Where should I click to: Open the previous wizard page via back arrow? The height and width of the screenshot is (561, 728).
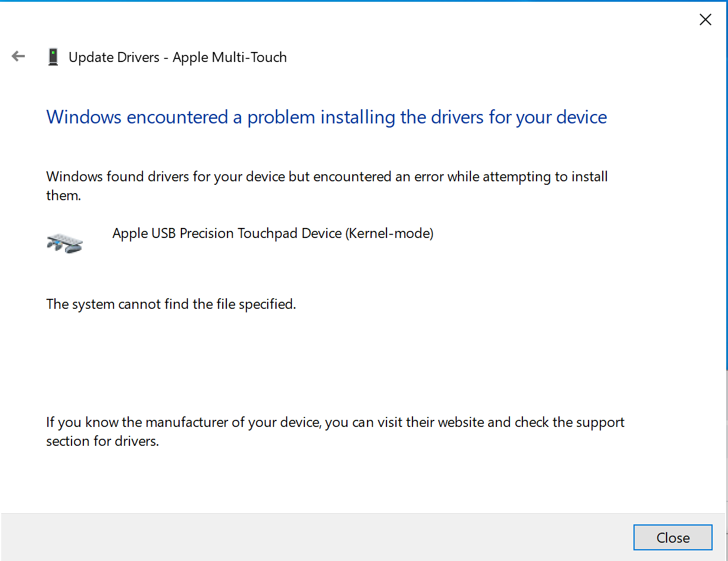[18, 56]
